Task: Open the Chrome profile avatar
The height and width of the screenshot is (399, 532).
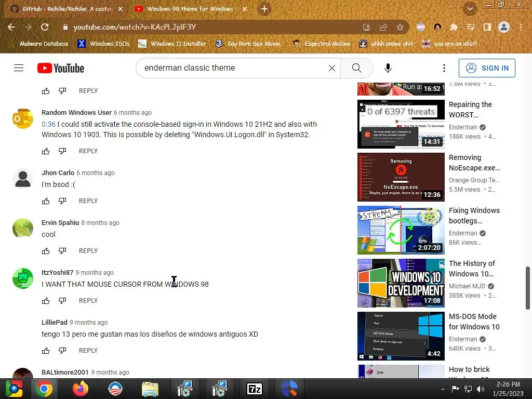Action: (x=504, y=27)
